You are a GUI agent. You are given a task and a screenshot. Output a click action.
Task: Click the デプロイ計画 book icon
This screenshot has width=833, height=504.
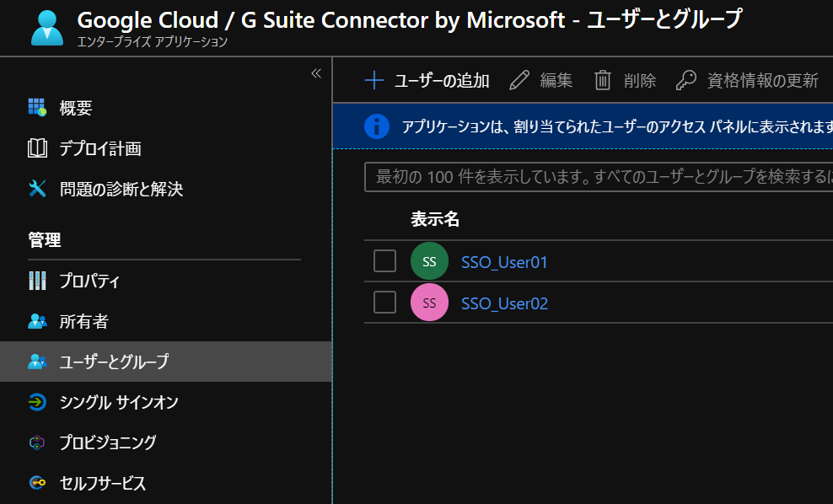pos(37,148)
